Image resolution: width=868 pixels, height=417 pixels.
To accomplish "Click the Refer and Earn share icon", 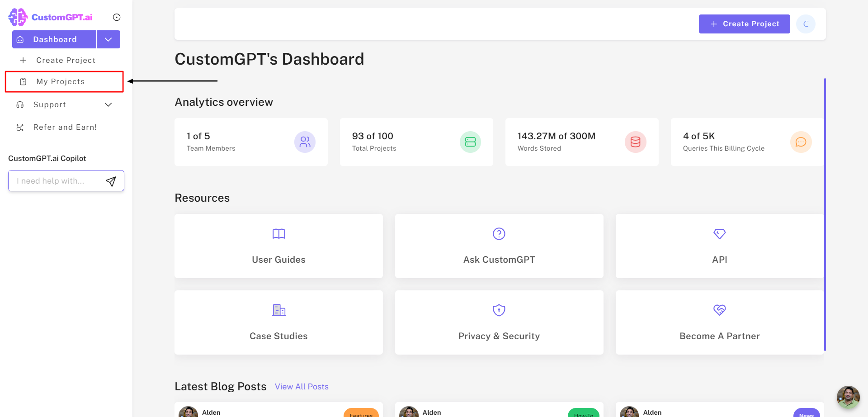I will pyautogui.click(x=20, y=128).
